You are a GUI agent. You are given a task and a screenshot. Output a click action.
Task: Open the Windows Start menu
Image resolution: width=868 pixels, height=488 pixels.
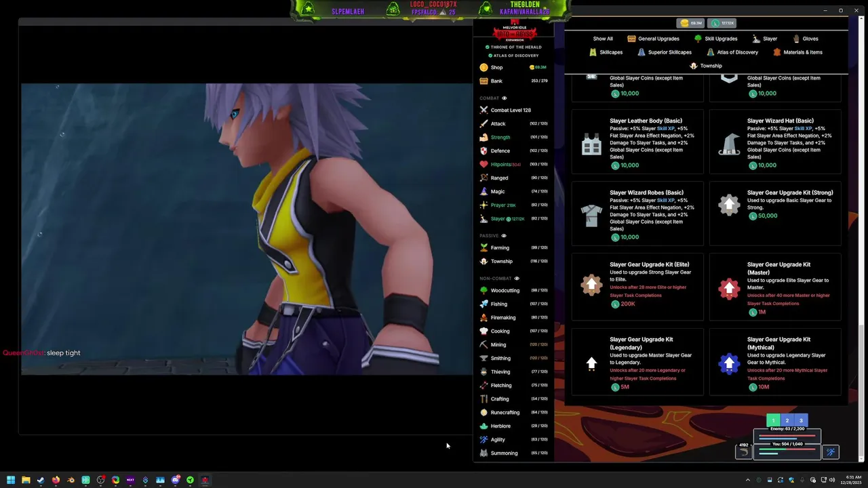(11, 480)
